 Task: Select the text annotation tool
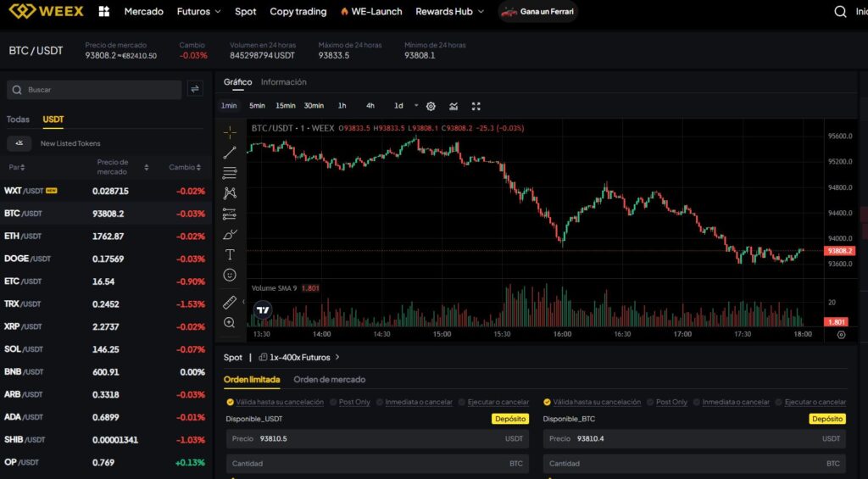point(230,254)
